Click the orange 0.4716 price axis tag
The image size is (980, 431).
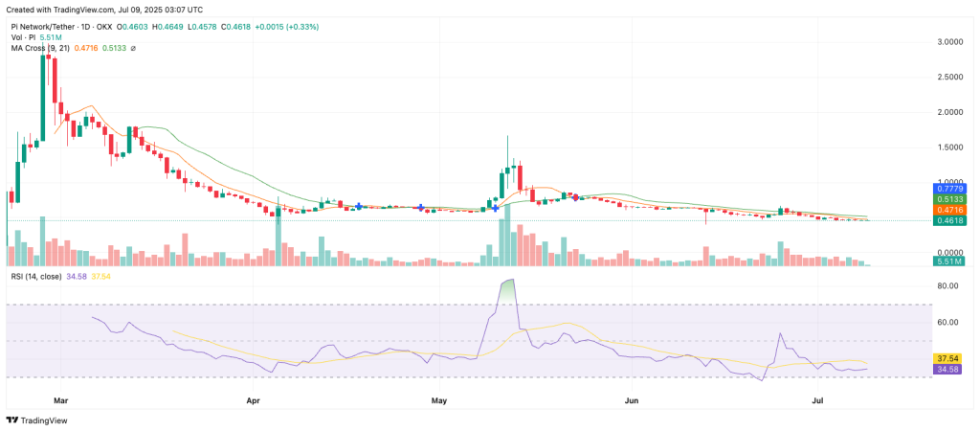(x=949, y=210)
